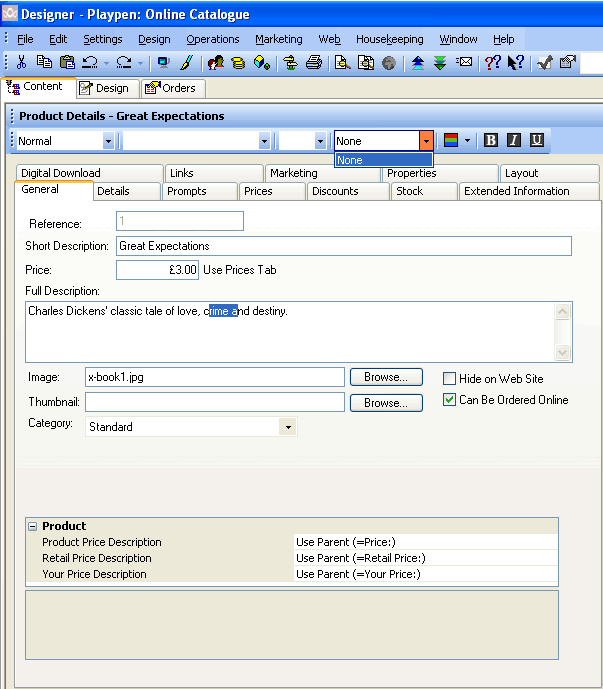This screenshot has height=689, width=603.
Task: Click Browse button next to Thumbnail field
Action: [385, 403]
